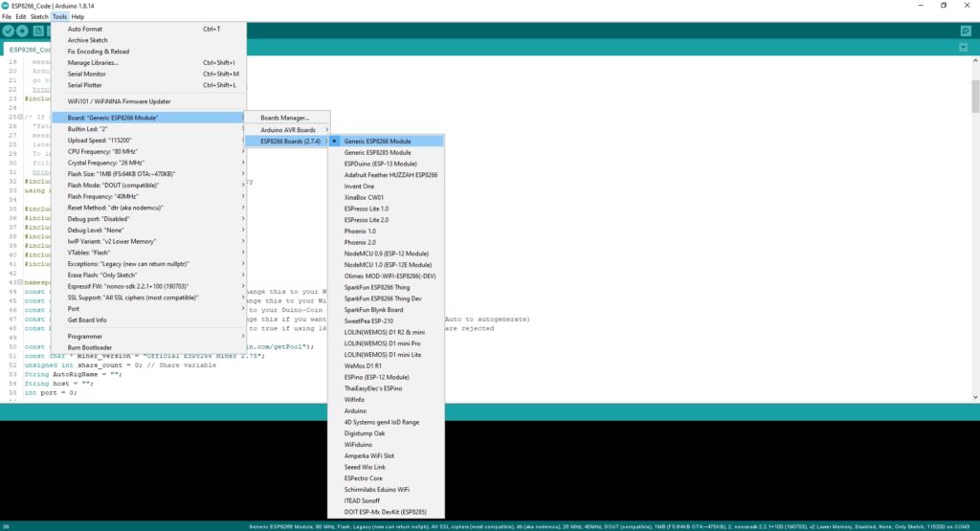Expand Upload Speed: "115200" submenu
Image resolution: width=980 pixels, height=531 pixels.
pos(148,140)
